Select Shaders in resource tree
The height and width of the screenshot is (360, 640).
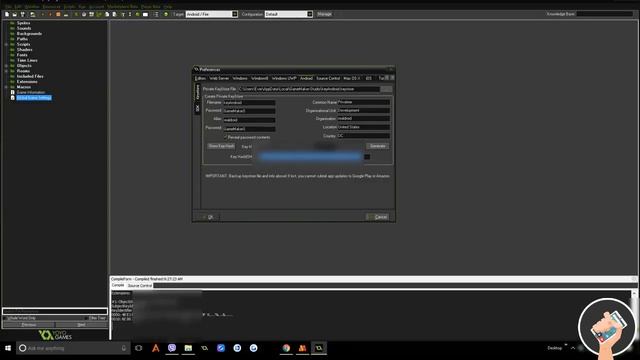24,50
